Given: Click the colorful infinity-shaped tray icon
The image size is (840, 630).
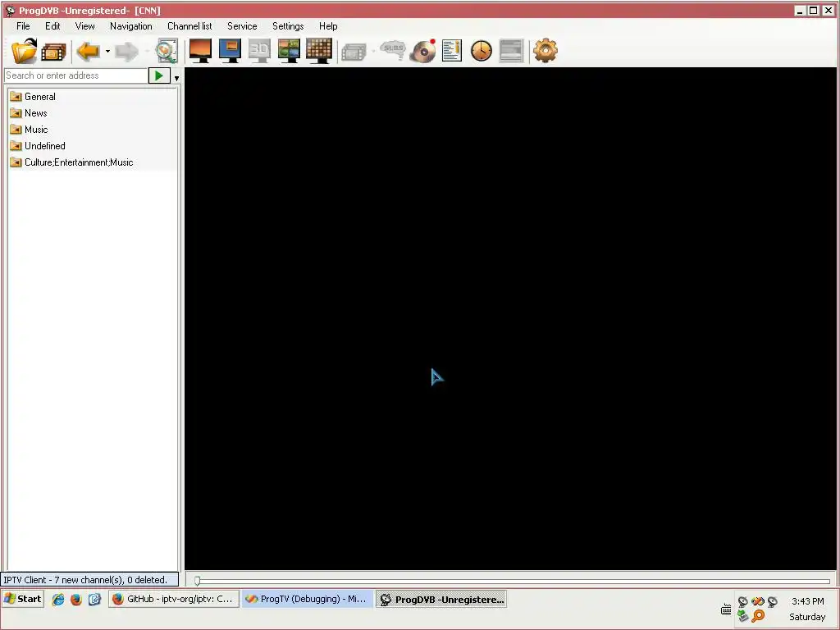Looking at the screenshot, I should [x=757, y=601].
